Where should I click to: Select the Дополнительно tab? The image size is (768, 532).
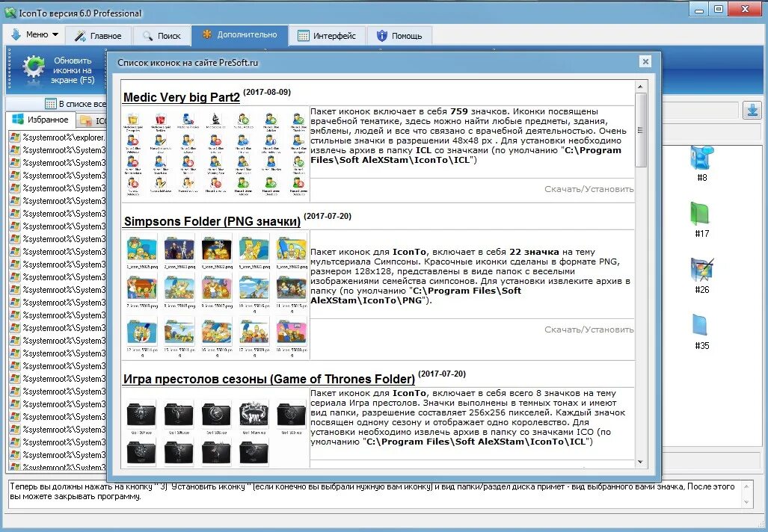[239, 35]
